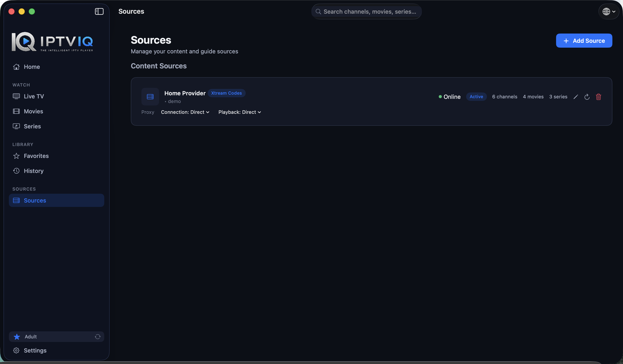Click the 6 channels count
Screen dimensions: 623x364
(505, 97)
